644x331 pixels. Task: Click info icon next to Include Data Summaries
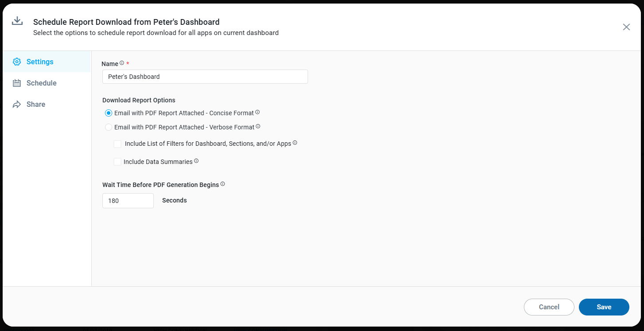pos(196,161)
